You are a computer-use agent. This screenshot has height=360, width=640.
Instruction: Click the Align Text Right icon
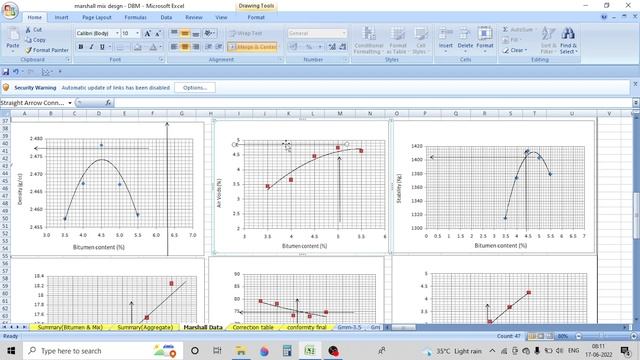click(x=196, y=47)
